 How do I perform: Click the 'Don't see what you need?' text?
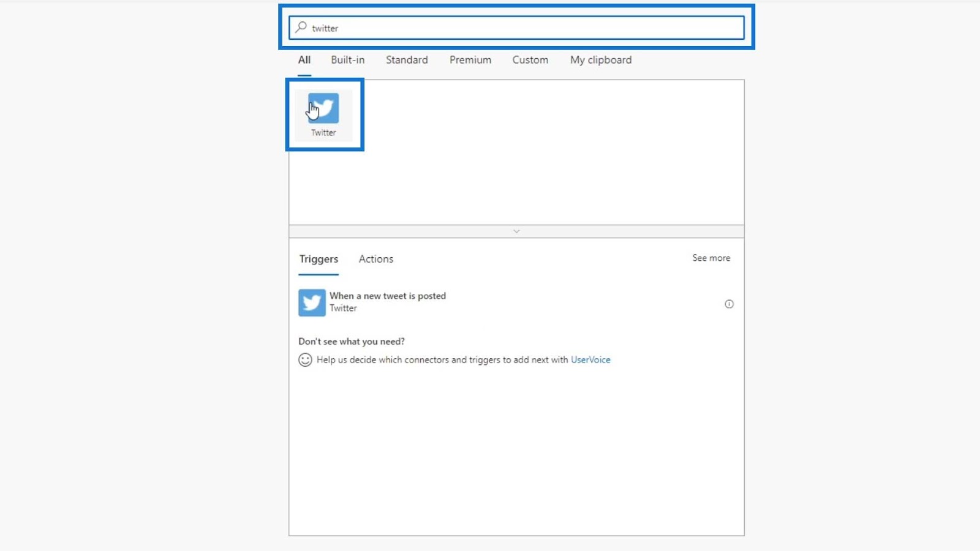[352, 342]
